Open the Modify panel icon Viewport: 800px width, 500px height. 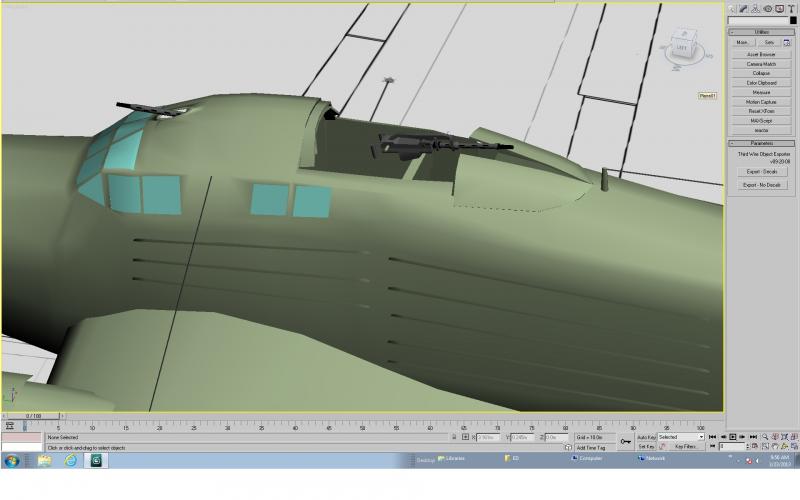[x=743, y=9]
